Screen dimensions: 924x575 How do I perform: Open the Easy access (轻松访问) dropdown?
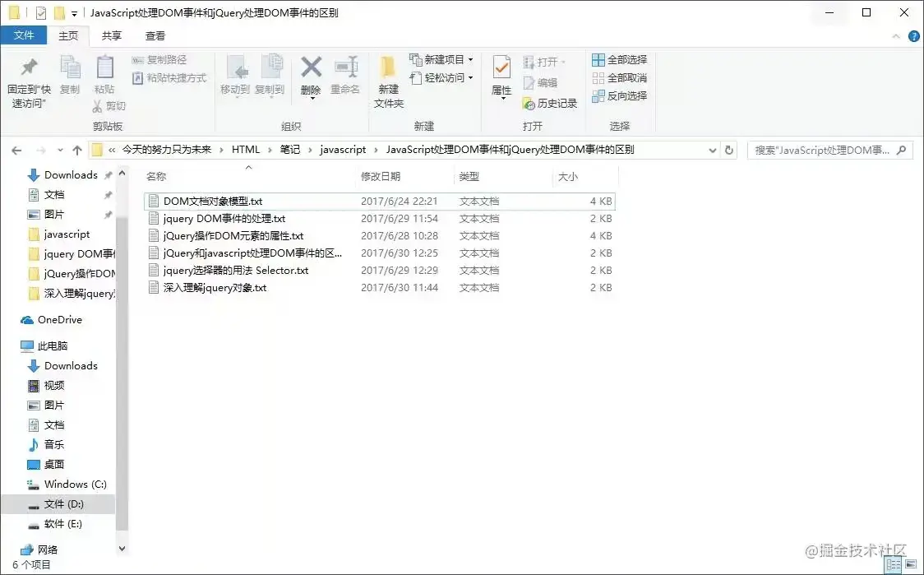[441, 78]
